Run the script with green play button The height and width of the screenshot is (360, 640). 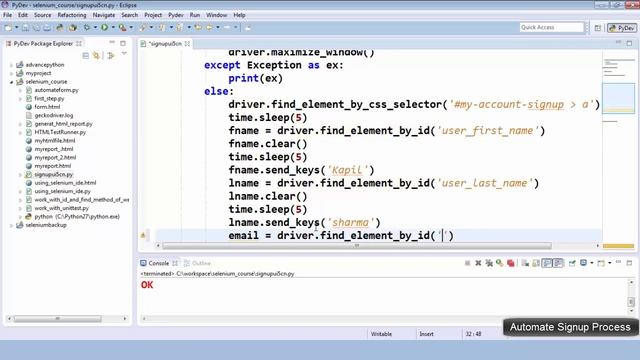coord(104,27)
